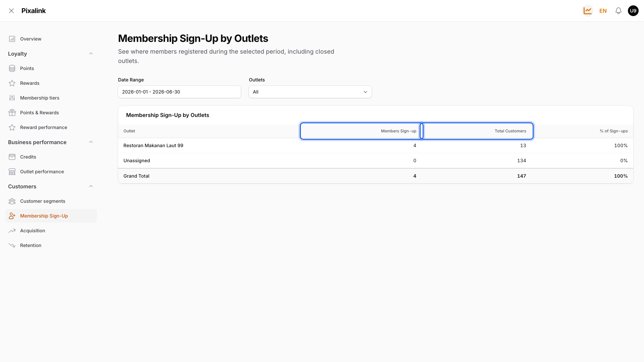Click the Outlet performance store icon
644x362 pixels.
12,172
